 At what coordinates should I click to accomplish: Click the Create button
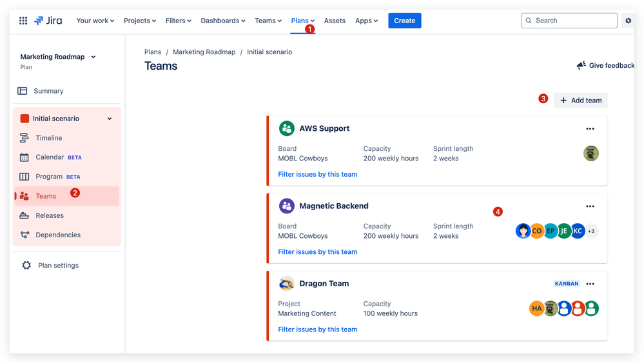405,21
